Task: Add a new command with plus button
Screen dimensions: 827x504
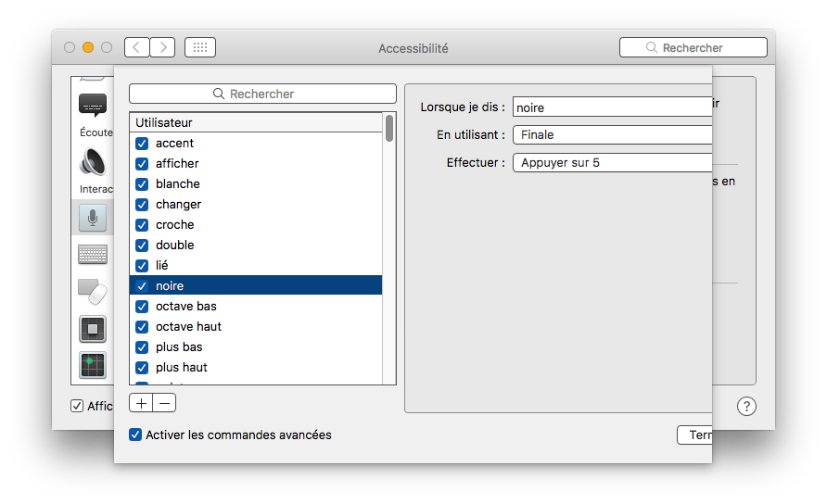Action: click(141, 403)
